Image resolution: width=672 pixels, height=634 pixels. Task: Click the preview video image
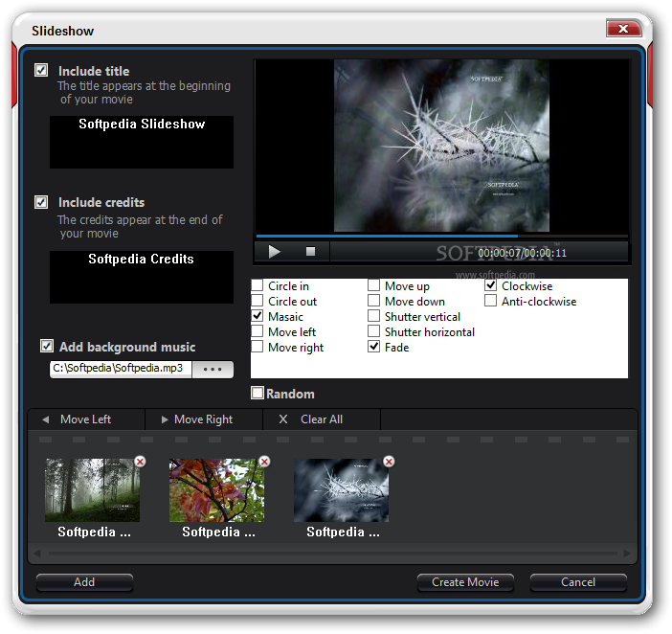(441, 146)
